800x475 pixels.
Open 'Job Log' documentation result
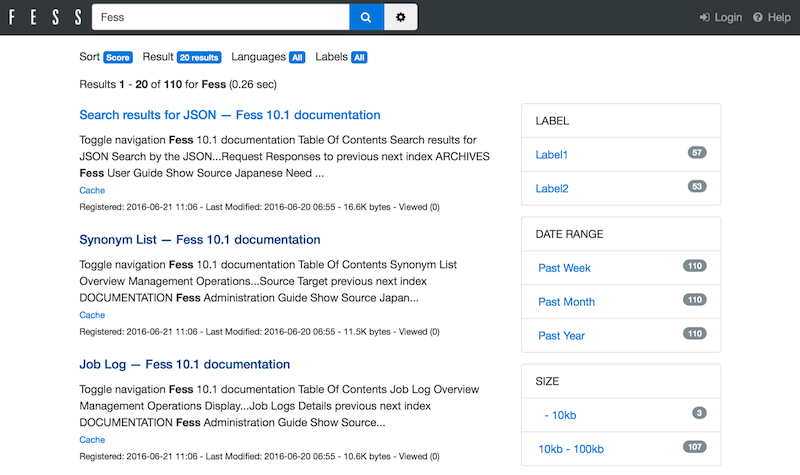pos(184,364)
